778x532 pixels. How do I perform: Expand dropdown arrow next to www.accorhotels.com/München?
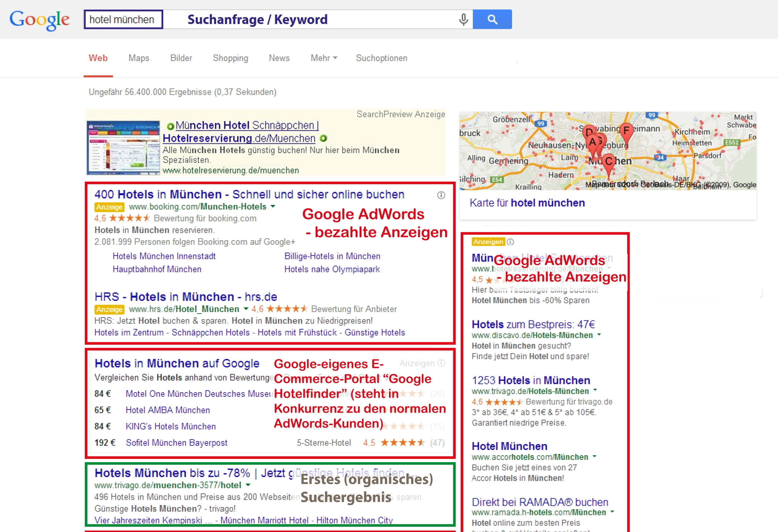coord(594,456)
